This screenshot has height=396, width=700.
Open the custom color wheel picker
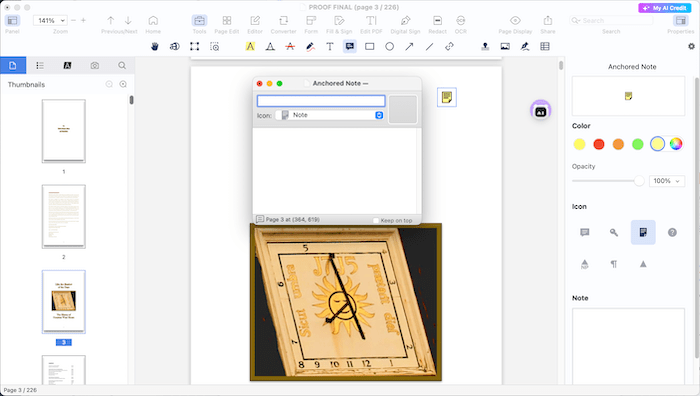pyautogui.click(x=676, y=144)
